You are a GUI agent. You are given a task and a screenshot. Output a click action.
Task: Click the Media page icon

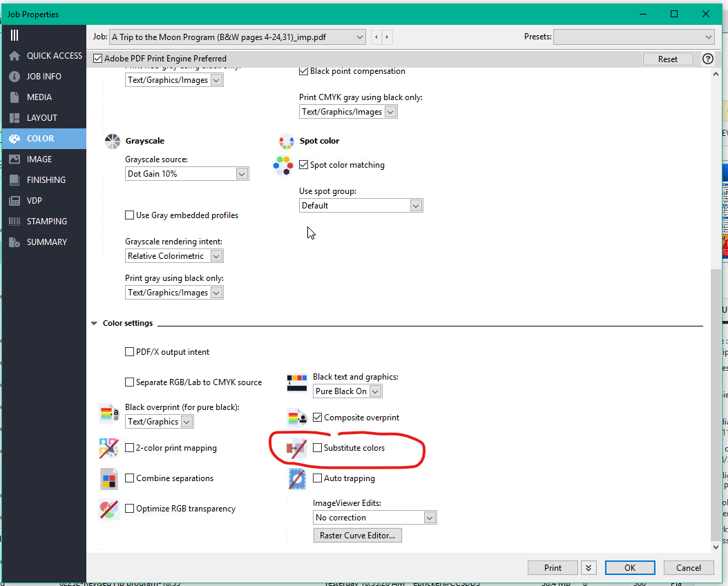click(x=15, y=97)
